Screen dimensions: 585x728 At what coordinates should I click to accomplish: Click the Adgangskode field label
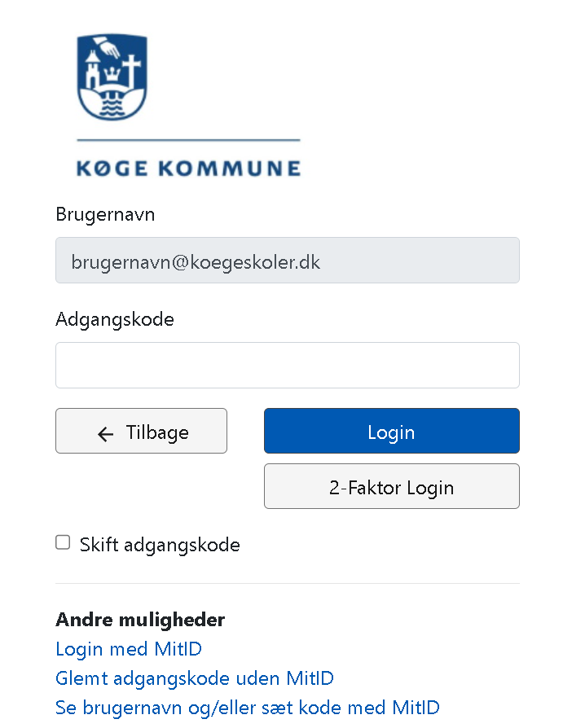click(115, 319)
